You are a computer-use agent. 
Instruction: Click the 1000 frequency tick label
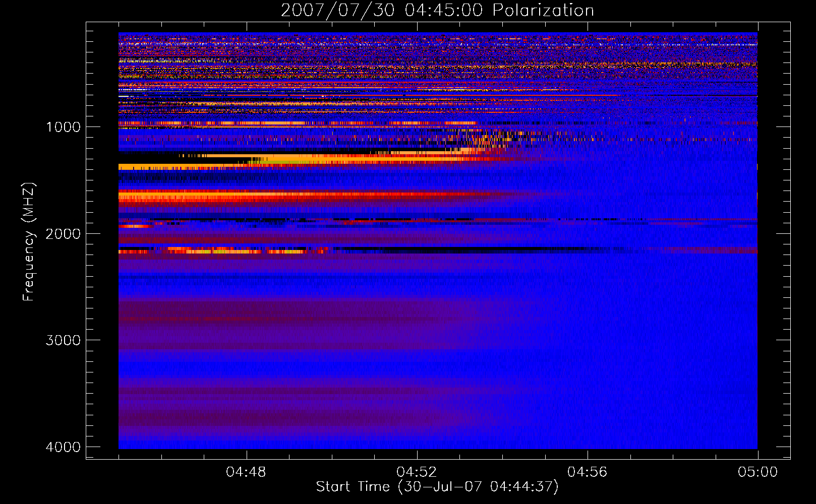(64, 127)
